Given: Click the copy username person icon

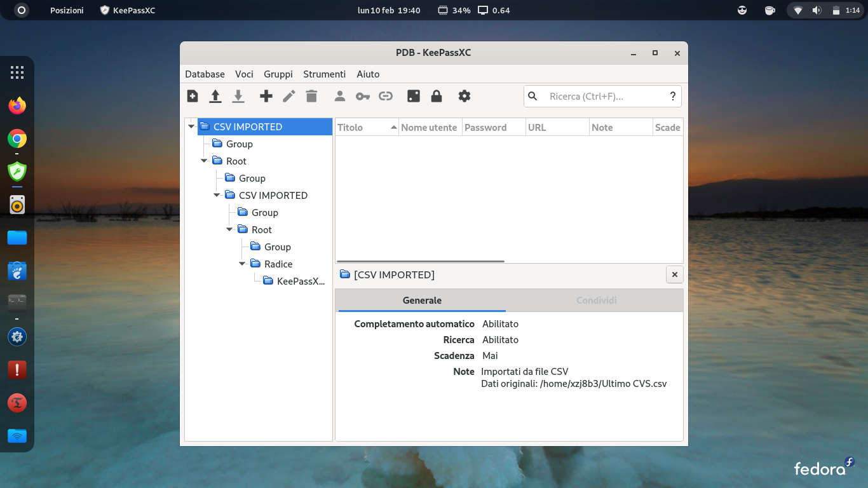Looking at the screenshot, I should (x=339, y=96).
